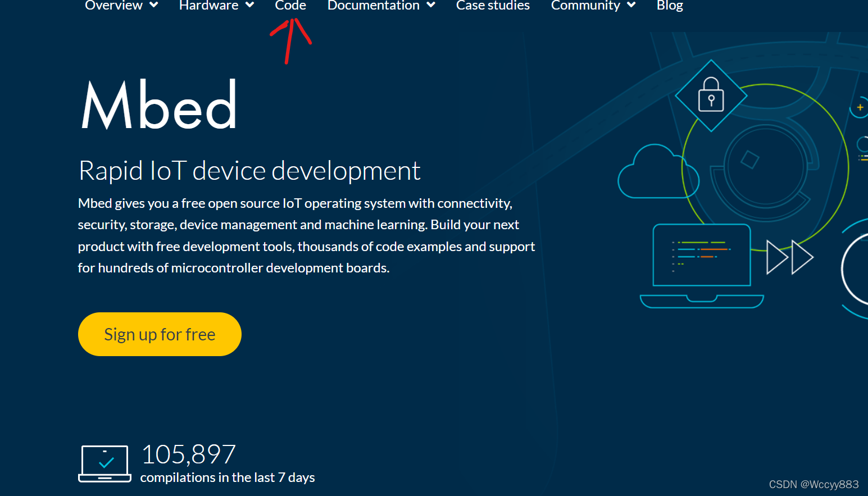Go to the Code page
Viewport: 868px width, 496px height.
290,5
